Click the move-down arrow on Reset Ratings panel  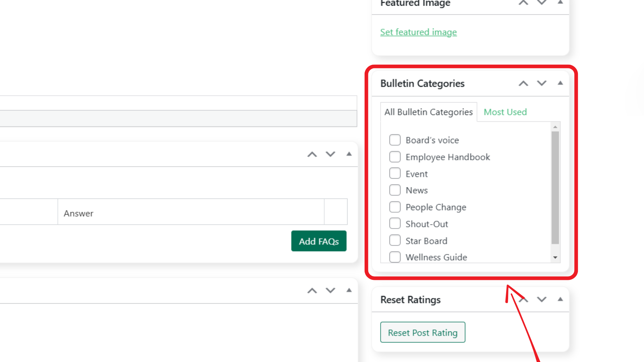coord(541,299)
